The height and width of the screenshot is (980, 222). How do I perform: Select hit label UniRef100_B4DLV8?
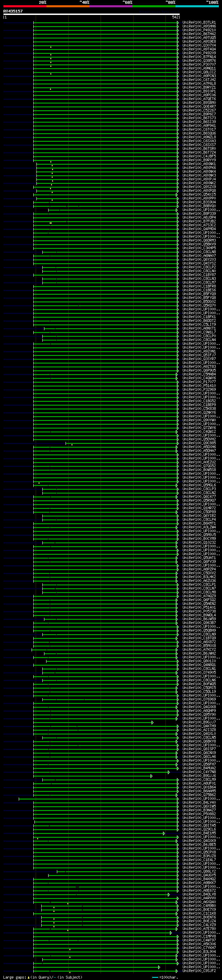point(199,894)
